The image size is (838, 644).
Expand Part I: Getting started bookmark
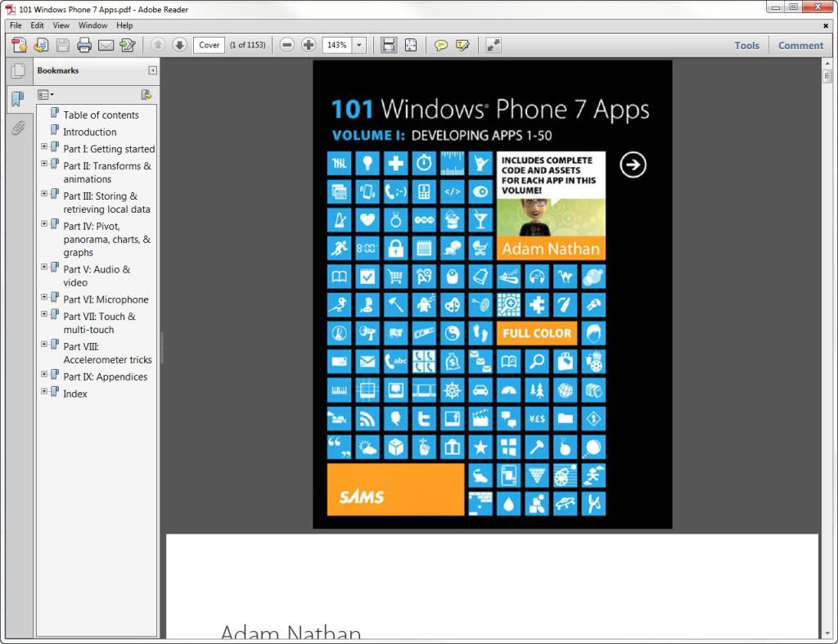click(44, 146)
